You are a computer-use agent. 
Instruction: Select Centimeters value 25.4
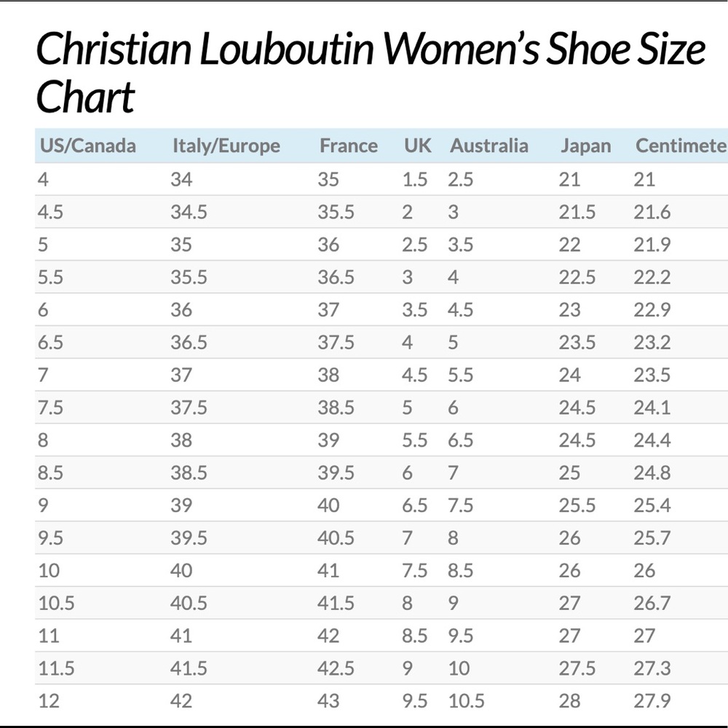click(652, 505)
